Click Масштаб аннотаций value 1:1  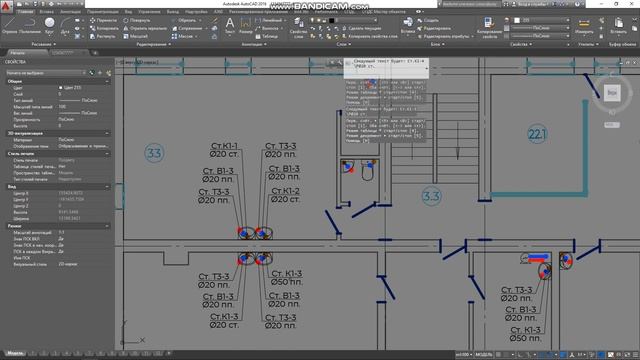tap(60, 232)
